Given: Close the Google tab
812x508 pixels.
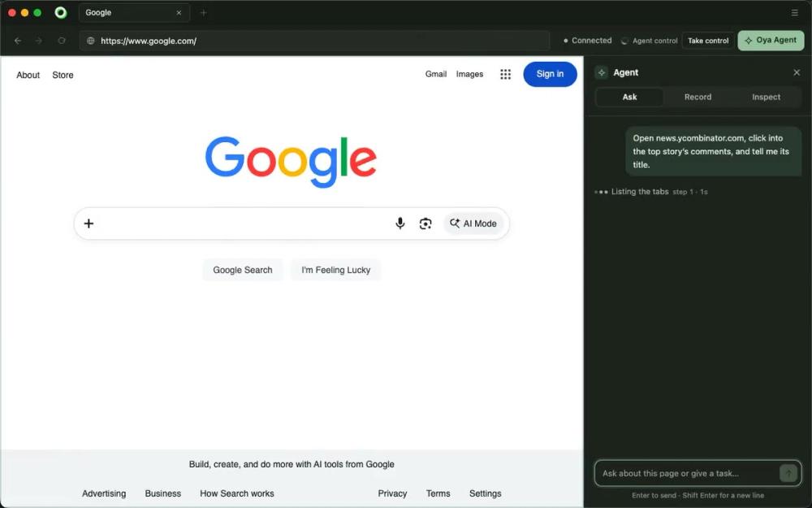Looking at the screenshot, I should 179,12.
